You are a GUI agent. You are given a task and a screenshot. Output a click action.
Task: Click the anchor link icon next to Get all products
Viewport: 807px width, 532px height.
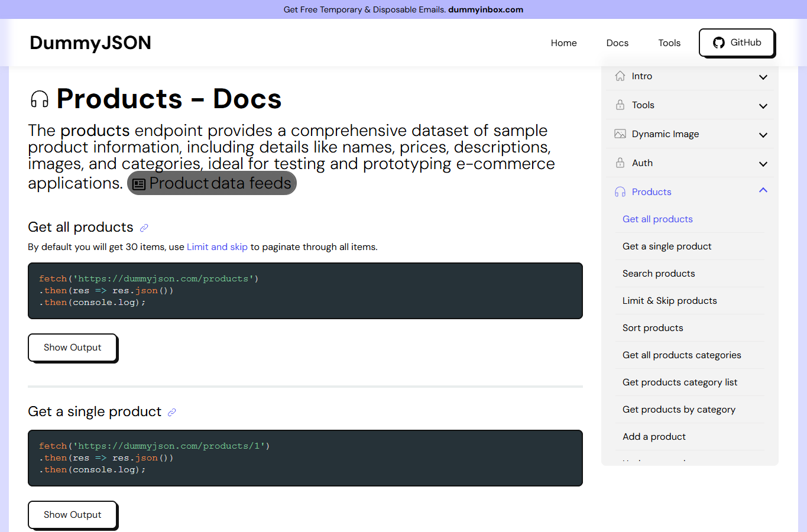coord(144,228)
